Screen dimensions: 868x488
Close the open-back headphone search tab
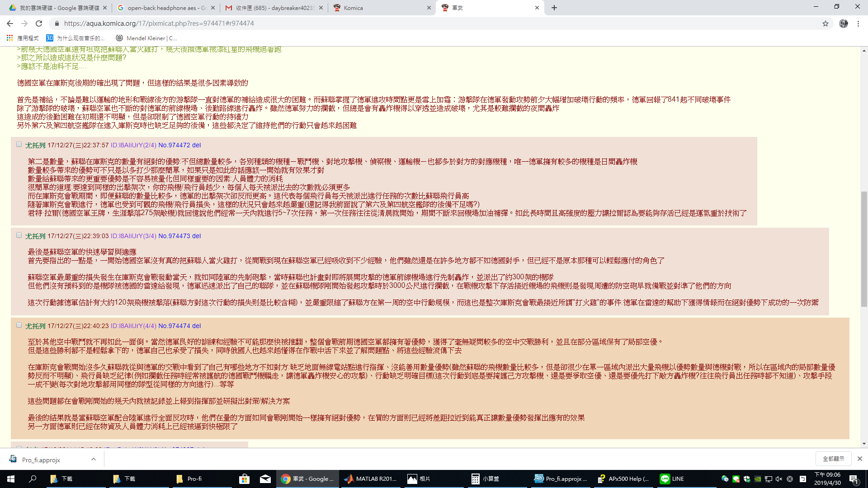pyautogui.click(x=213, y=8)
